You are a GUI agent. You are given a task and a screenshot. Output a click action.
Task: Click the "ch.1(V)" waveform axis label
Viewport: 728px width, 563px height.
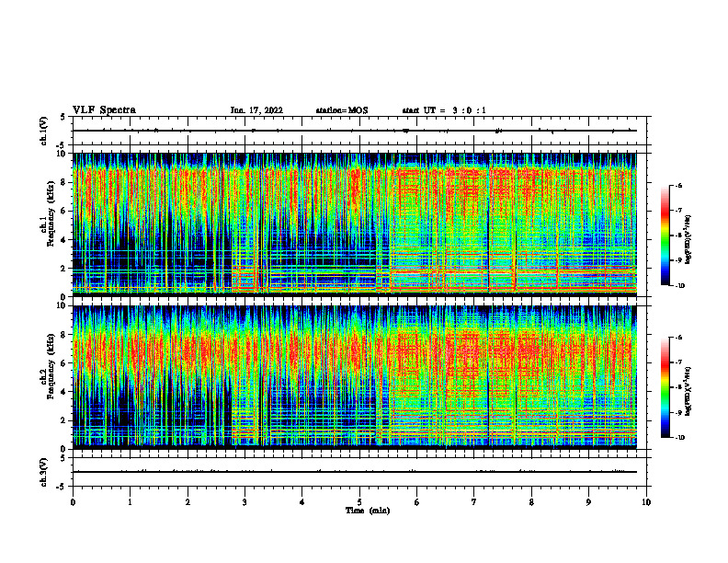pyautogui.click(x=44, y=131)
